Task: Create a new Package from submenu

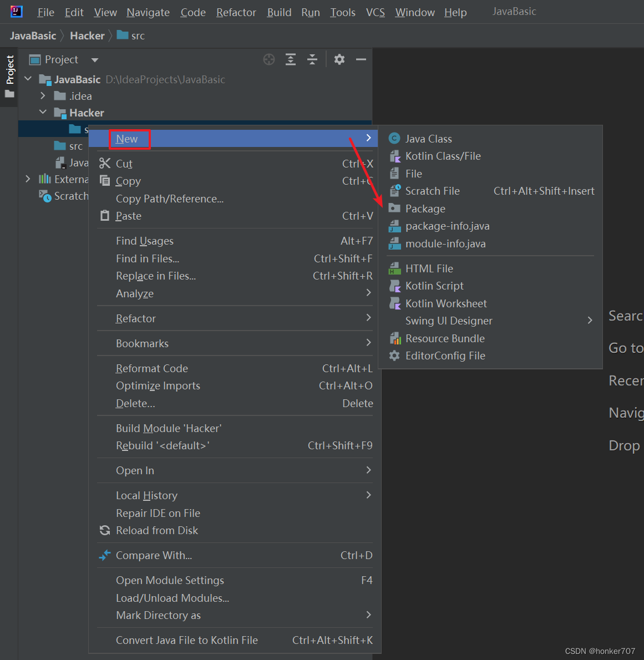Action: point(425,209)
